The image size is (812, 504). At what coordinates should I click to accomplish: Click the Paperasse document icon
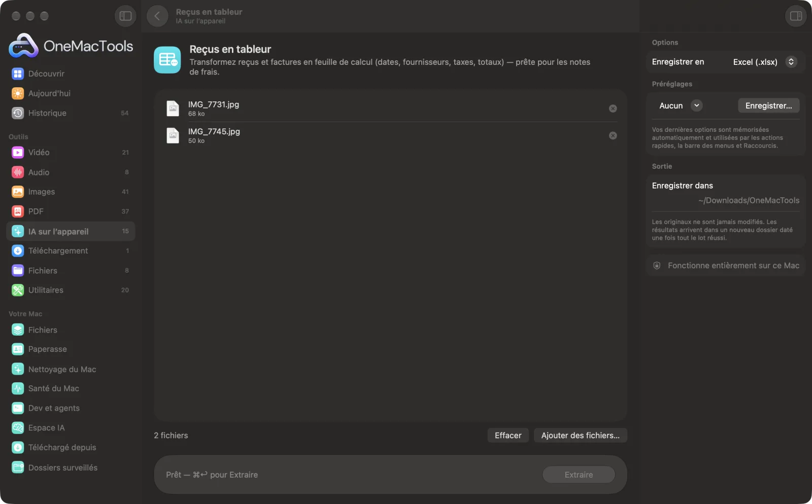pos(18,349)
